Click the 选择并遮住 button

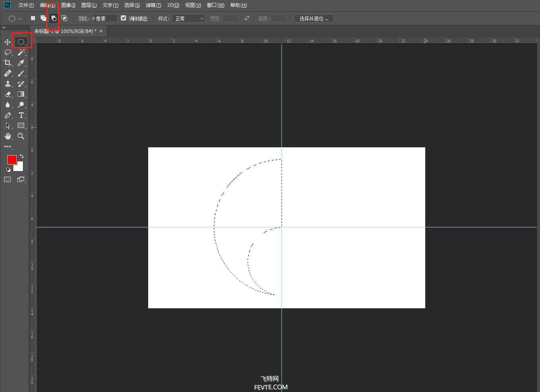[x=314, y=19]
